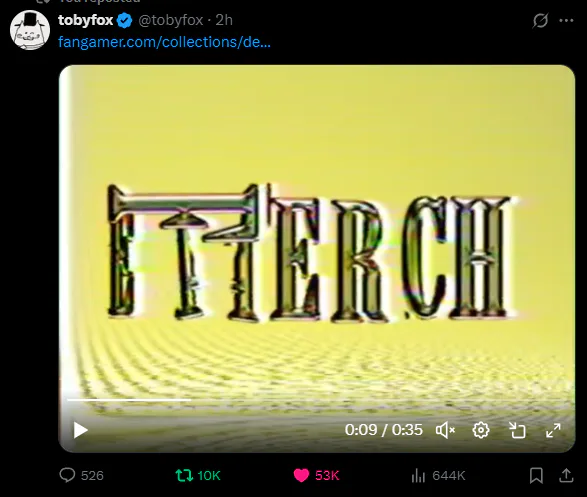Share the post via share icon
This screenshot has height=497, width=587.
(x=566, y=475)
